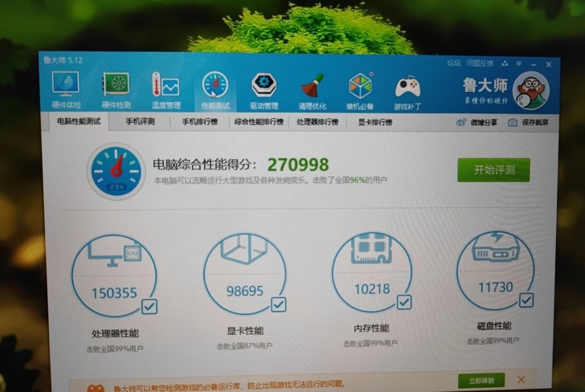
Task: Click the 鲁大师 mascot avatar
Action: (530, 92)
